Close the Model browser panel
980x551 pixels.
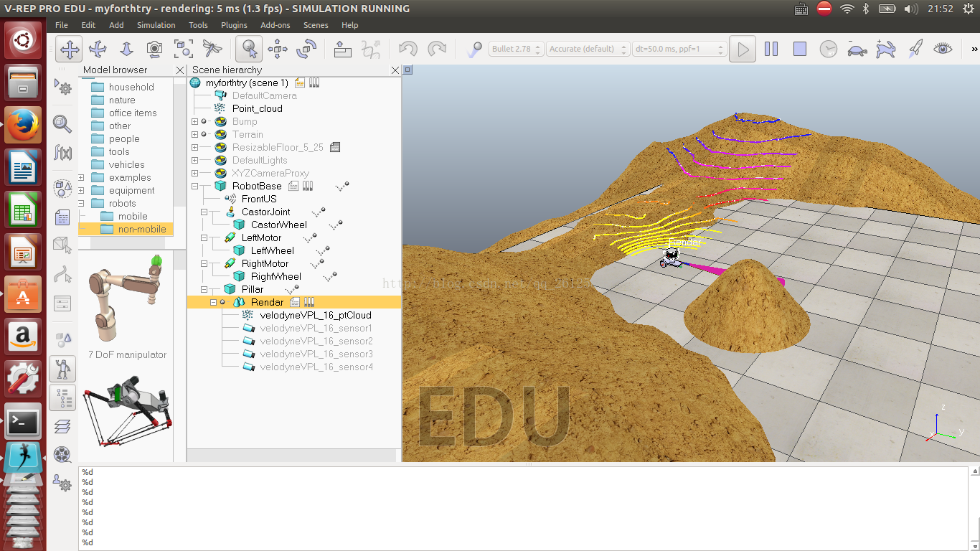point(179,70)
